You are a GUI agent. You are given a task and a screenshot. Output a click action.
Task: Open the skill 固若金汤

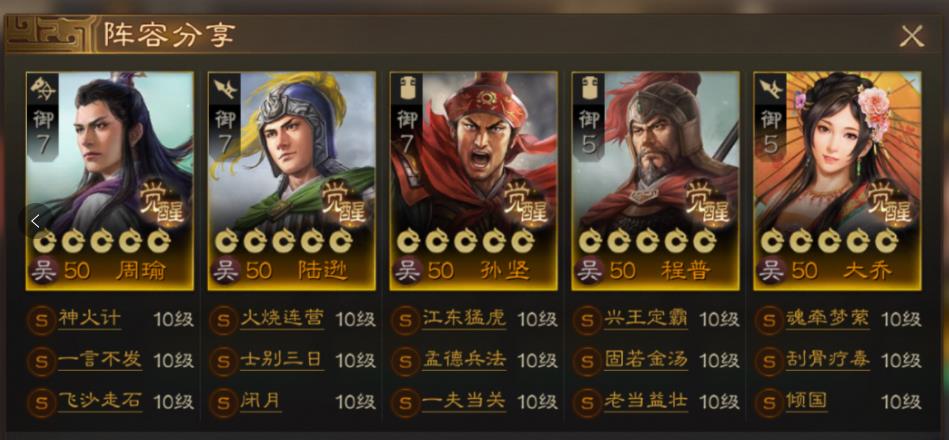click(646, 360)
